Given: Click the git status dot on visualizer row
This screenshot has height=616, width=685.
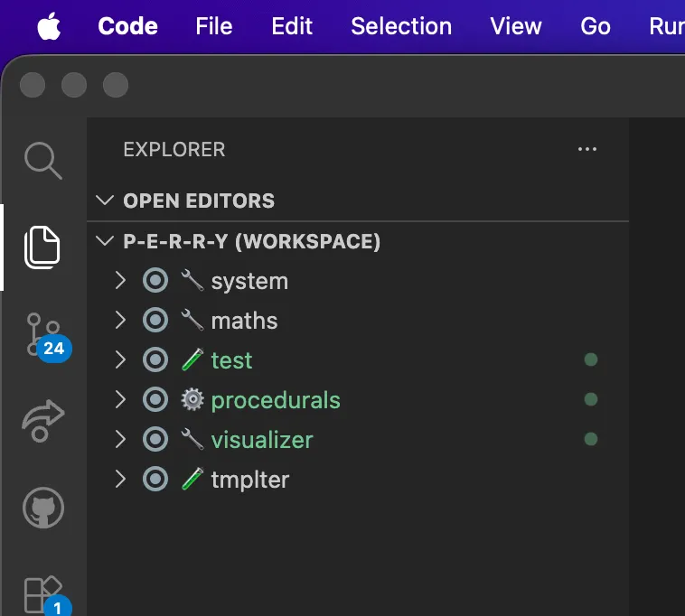Looking at the screenshot, I should point(591,439).
